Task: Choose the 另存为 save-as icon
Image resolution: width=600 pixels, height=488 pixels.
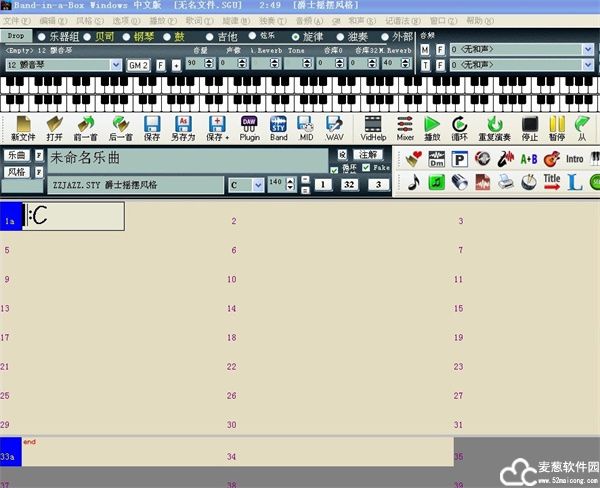Action: pyautogui.click(x=183, y=129)
